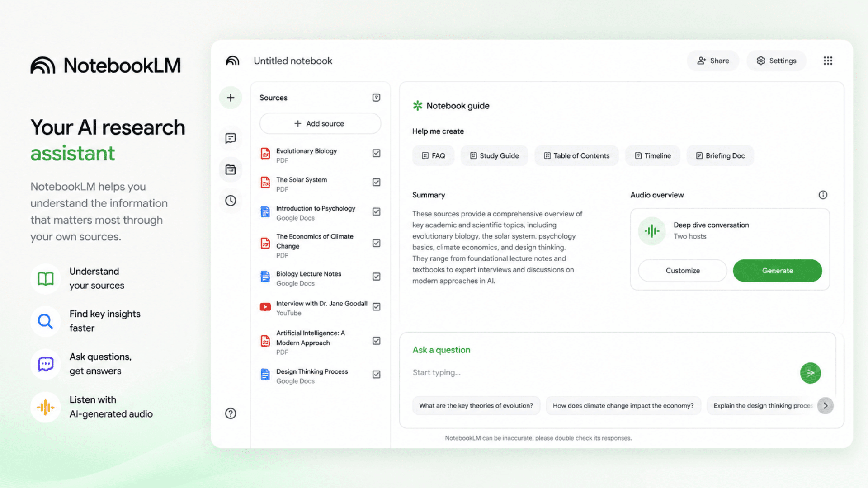
Task: Create an FAQ from sources
Action: pos(433,155)
